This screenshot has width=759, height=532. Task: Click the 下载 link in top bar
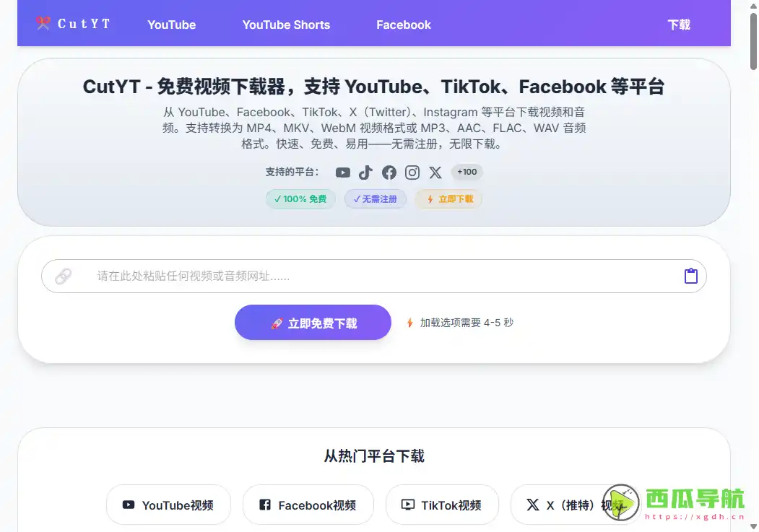677,24
